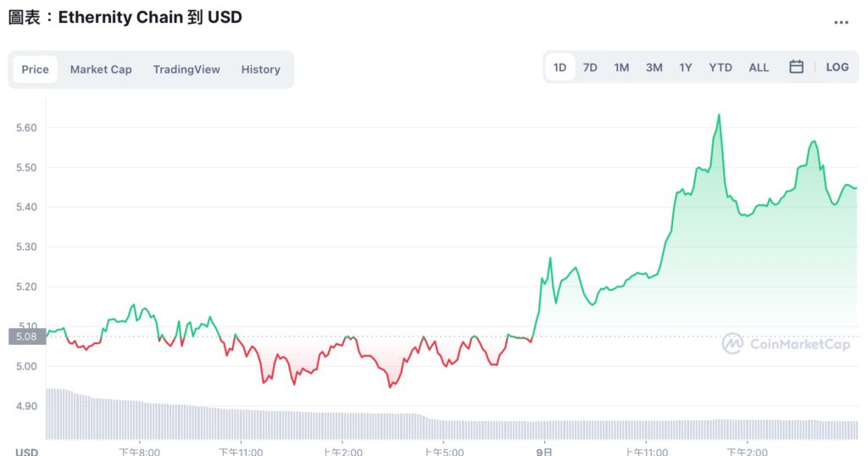868x456 pixels.
Task: Show the YTD time range
Action: [x=721, y=67]
